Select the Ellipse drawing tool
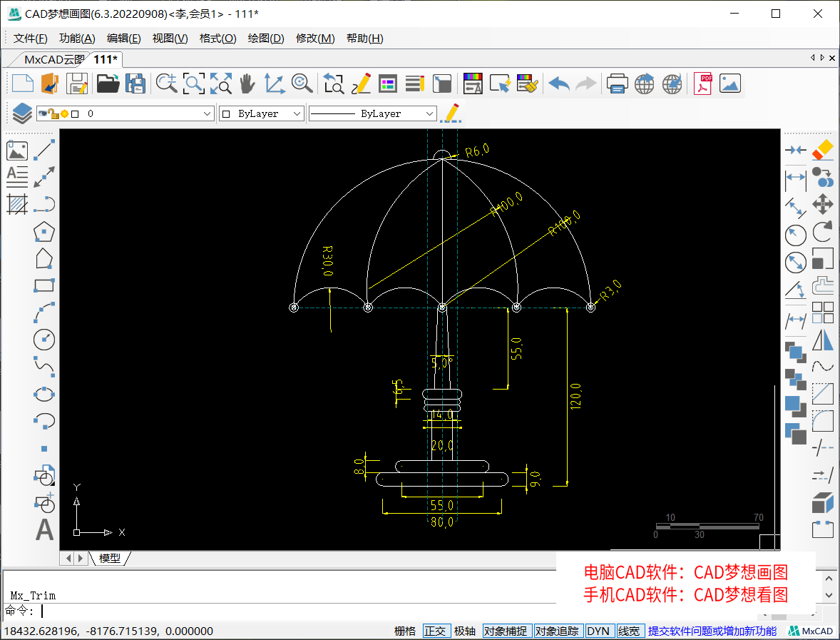The width and height of the screenshot is (840, 640). tap(44, 394)
